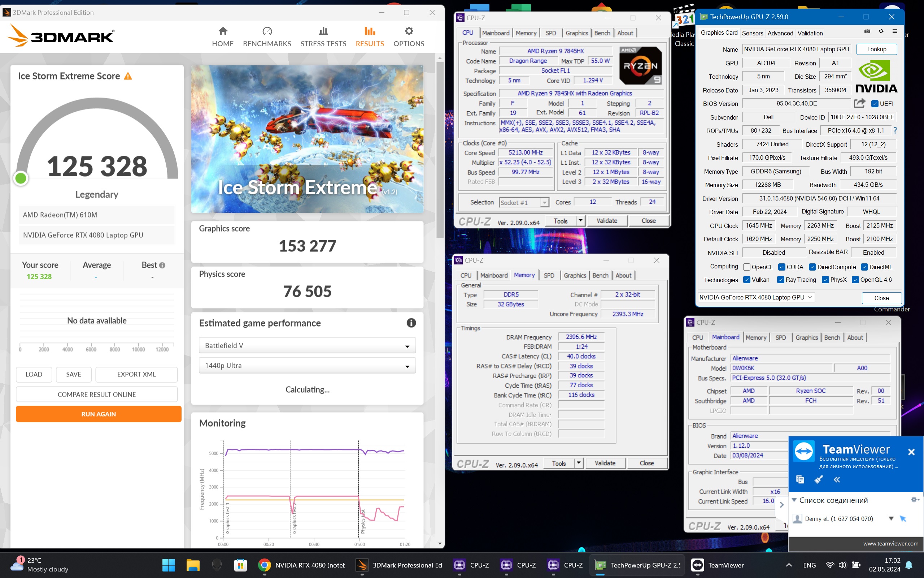The height and width of the screenshot is (578, 924).
Task: Open Alienware Command Center taskbar icon
Action: point(217,565)
